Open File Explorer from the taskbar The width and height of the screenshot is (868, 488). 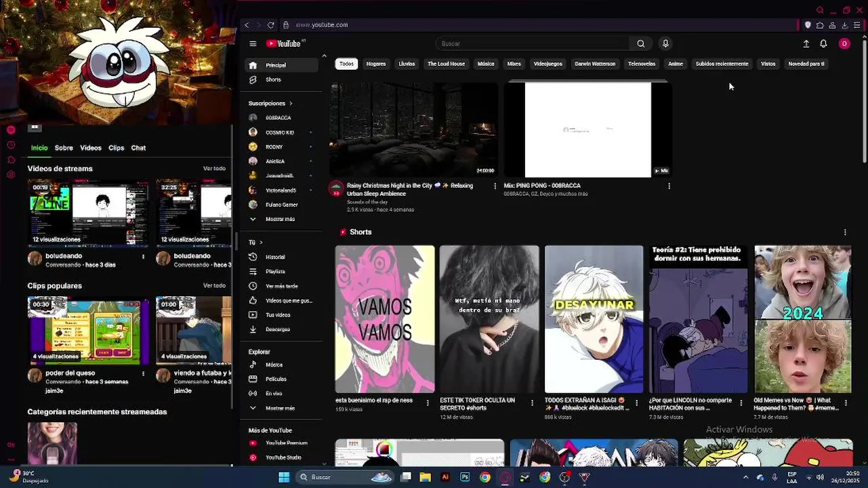[425, 477]
